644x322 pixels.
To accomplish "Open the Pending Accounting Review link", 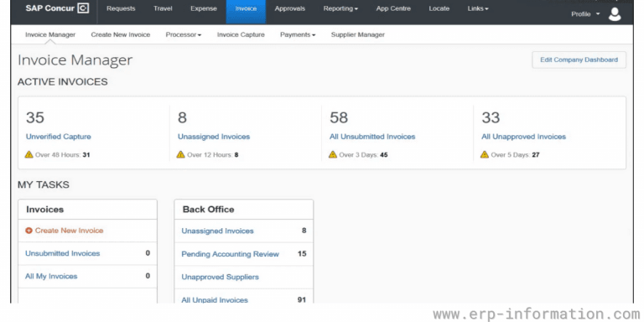I will pyautogui.click(x=231, y=254).
